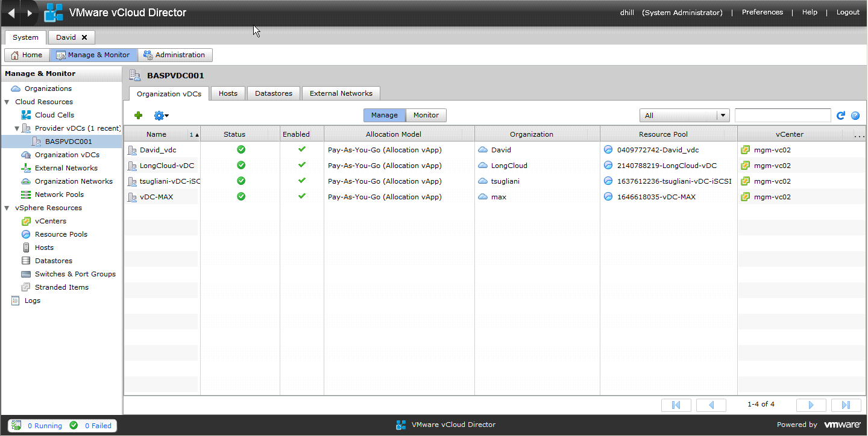Go to the last page of results
Screen dimensions: 868x436
pyautogui.click(x=846, y=405)
